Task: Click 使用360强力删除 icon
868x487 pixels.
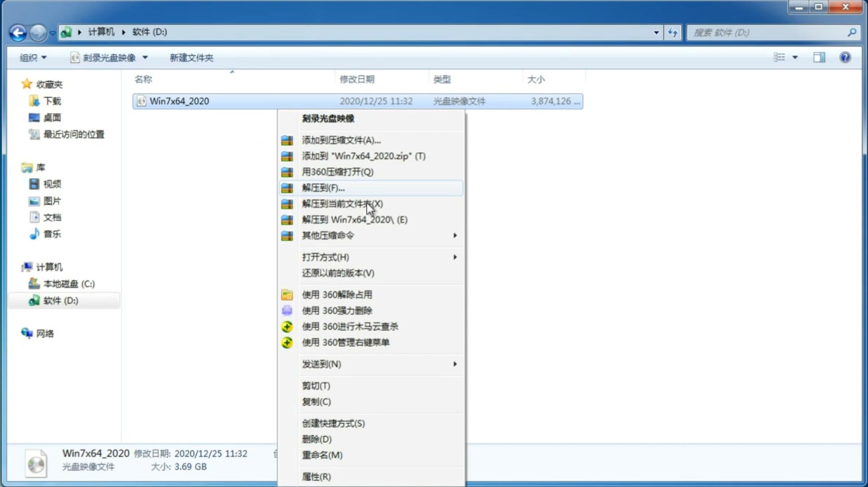Action: click(287, 310)
